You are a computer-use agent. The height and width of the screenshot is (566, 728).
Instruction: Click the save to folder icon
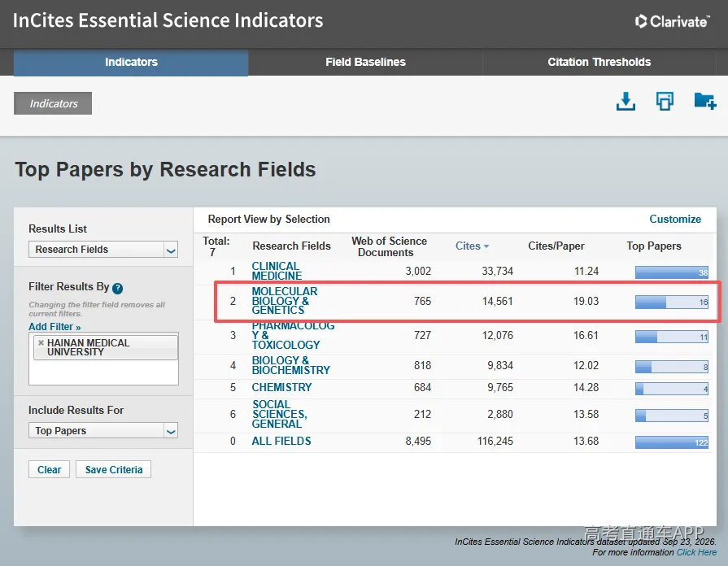click(x=704, y=101)
